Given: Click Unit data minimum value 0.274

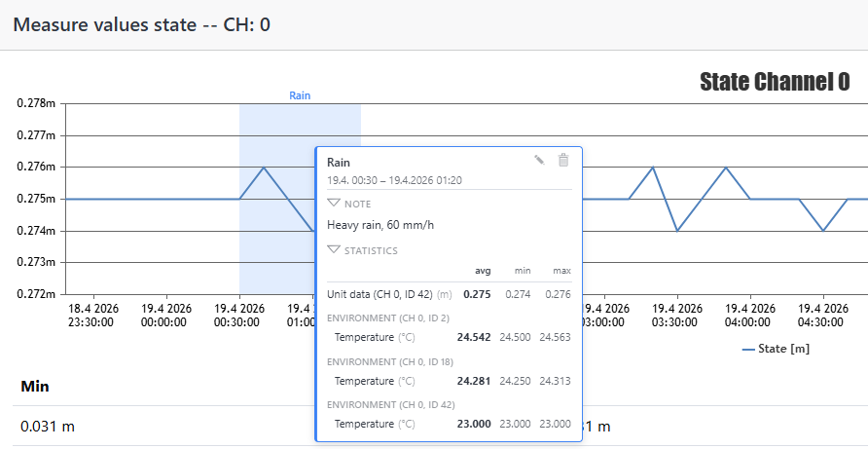Looking at the screenshot, I should click(518, 294).
